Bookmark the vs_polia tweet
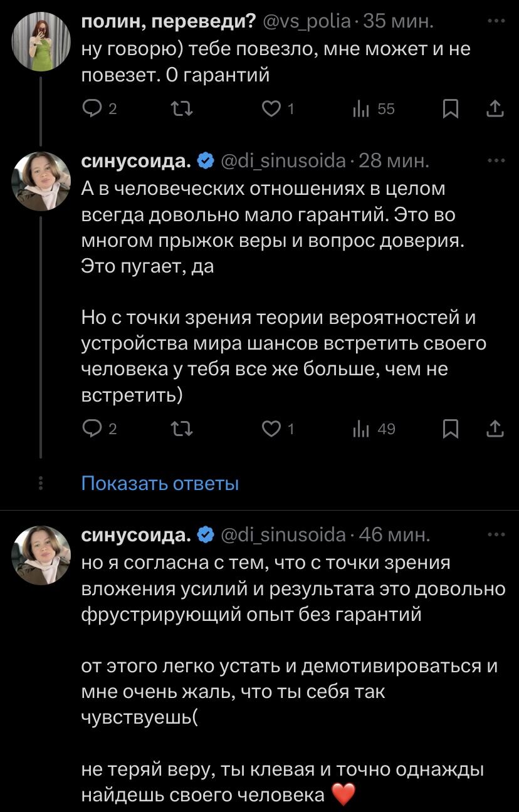This screenshot has width=519, height=812. point(450,110)
